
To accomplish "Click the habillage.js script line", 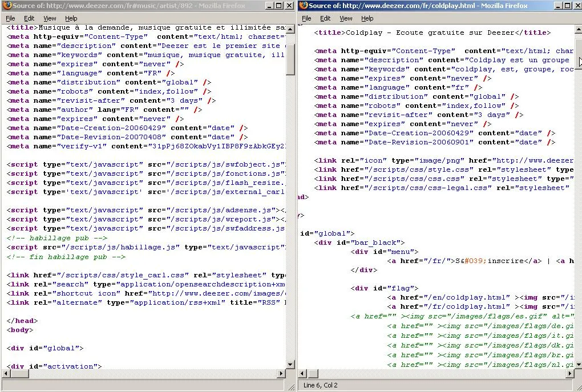I will click(146, 247).
